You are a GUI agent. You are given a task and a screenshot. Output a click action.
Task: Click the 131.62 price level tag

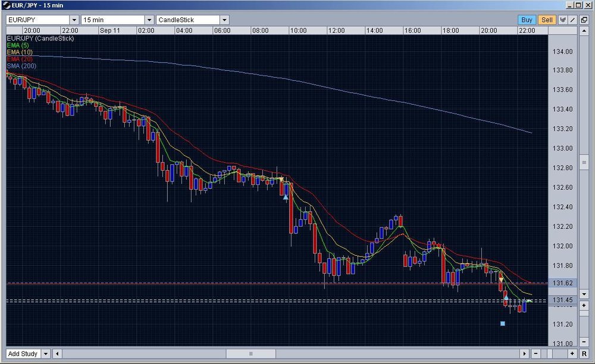563,283
